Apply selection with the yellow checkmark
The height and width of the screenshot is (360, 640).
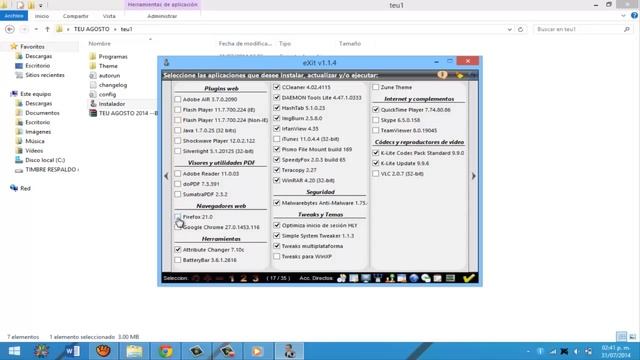point(469,278)
